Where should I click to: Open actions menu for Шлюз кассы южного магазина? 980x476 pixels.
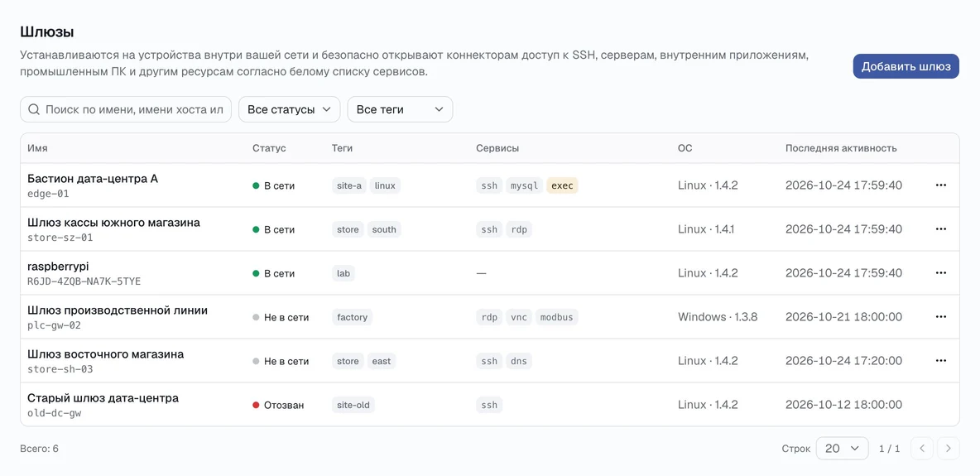(x=940, y=229)
